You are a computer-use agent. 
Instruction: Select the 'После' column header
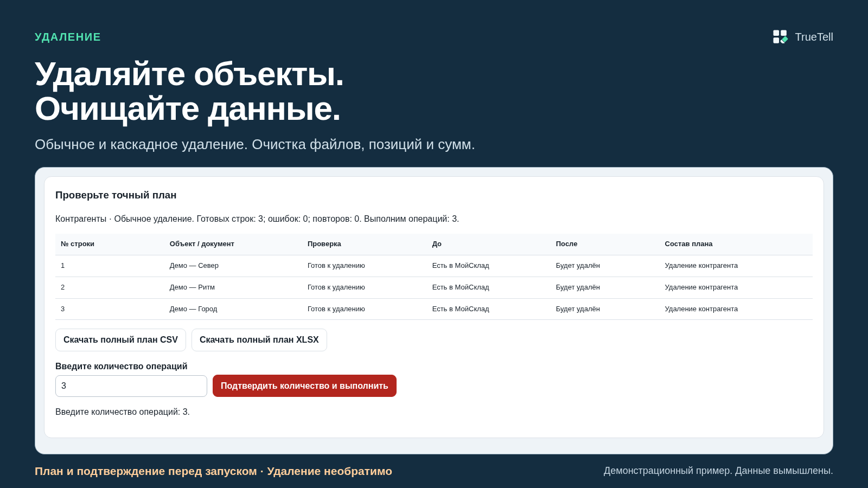click(x=566, y=244)
